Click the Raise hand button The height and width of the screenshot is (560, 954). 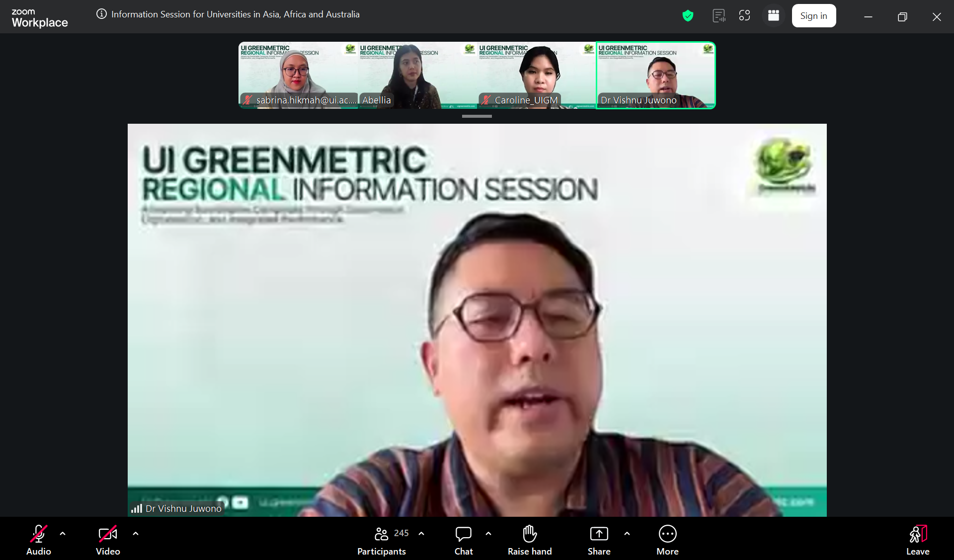tap(530, 540)
